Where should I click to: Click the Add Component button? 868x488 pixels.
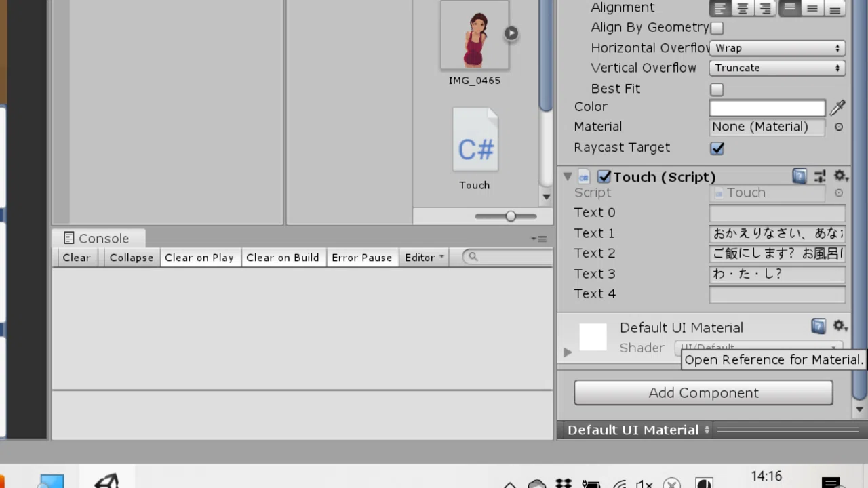pos(703,393)
